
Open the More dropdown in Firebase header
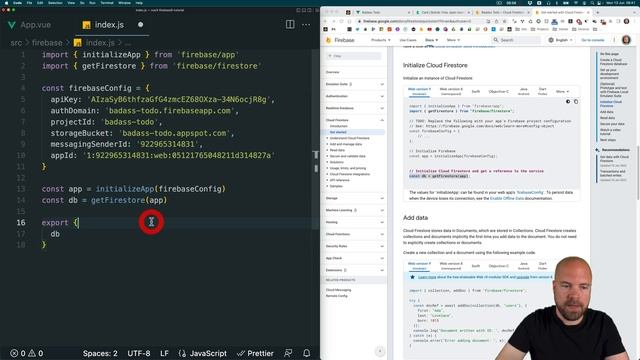pos(453,40)
